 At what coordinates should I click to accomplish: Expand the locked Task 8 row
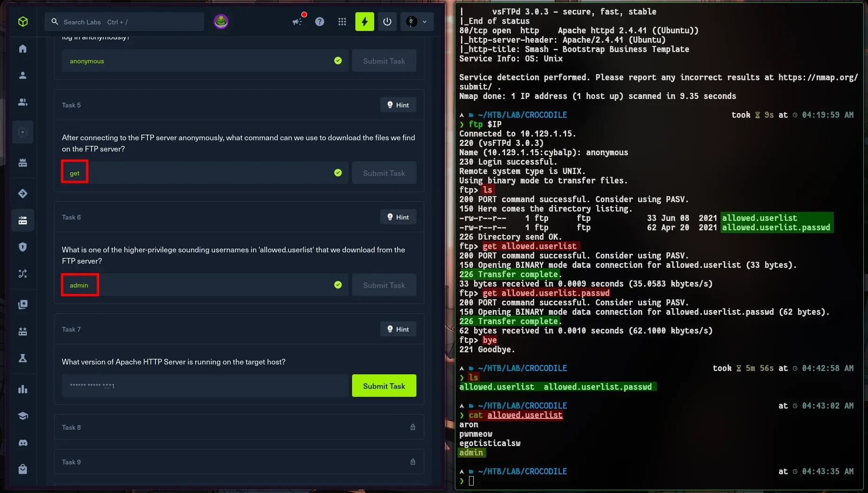[x=239, y=427]
